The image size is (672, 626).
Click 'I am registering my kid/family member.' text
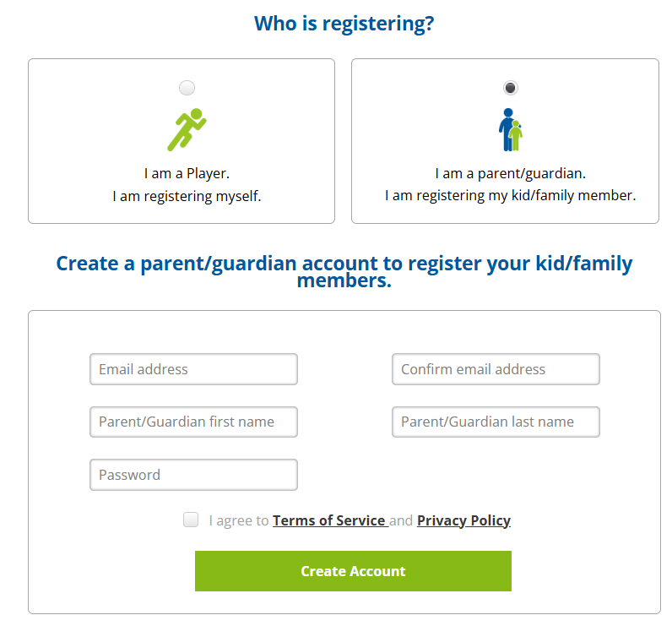coord(510,196)
